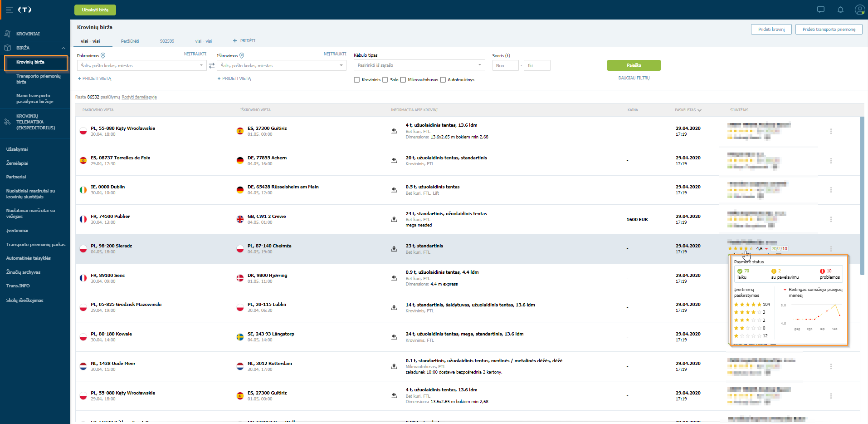
Task: Open the user profile icon
Action: tap(859, 10)
